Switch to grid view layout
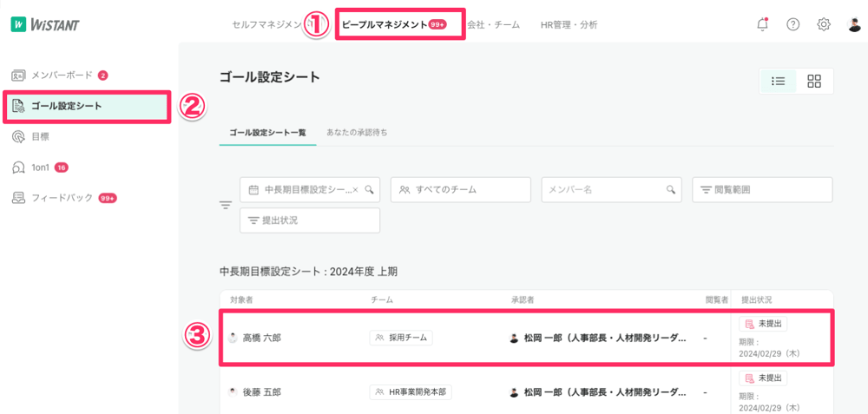Image resolution: width=868 pixels, height=414 pixels. point(814,81)
